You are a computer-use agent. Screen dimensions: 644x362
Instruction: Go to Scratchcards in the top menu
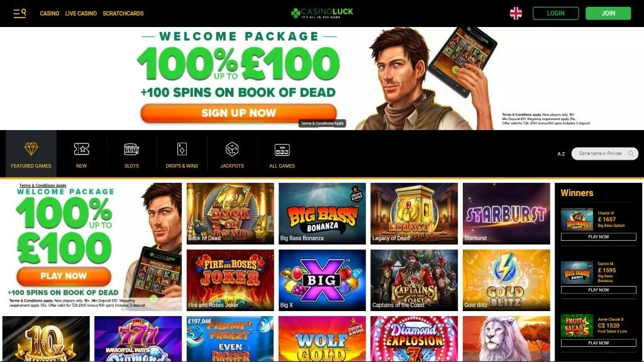(123, 14)
